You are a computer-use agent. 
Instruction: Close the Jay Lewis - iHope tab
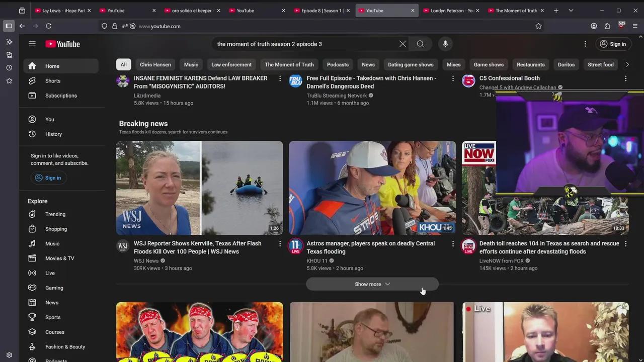coord(90,11)
